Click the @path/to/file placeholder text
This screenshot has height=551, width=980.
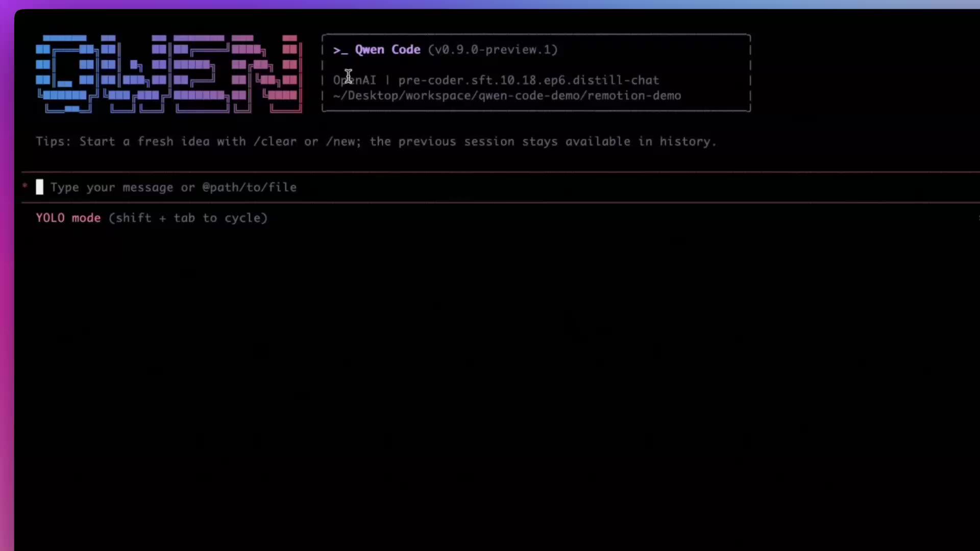249,187
